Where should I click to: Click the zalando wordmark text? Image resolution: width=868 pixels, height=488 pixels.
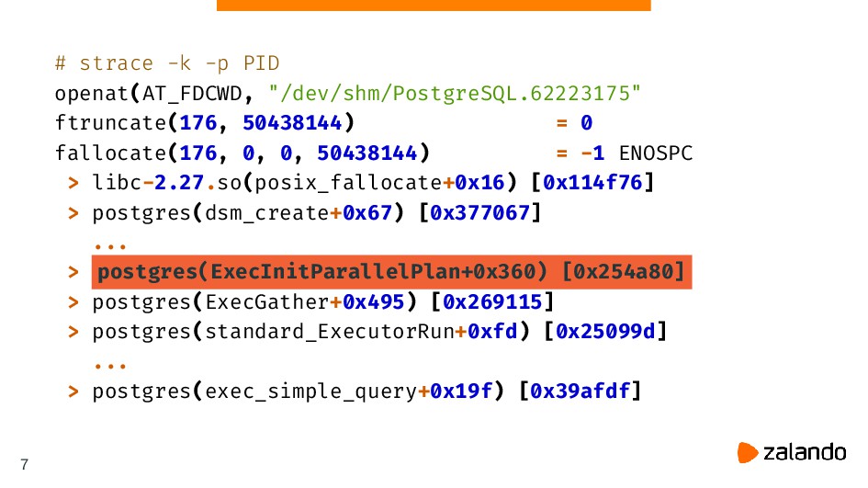click(x=805, y=452)
